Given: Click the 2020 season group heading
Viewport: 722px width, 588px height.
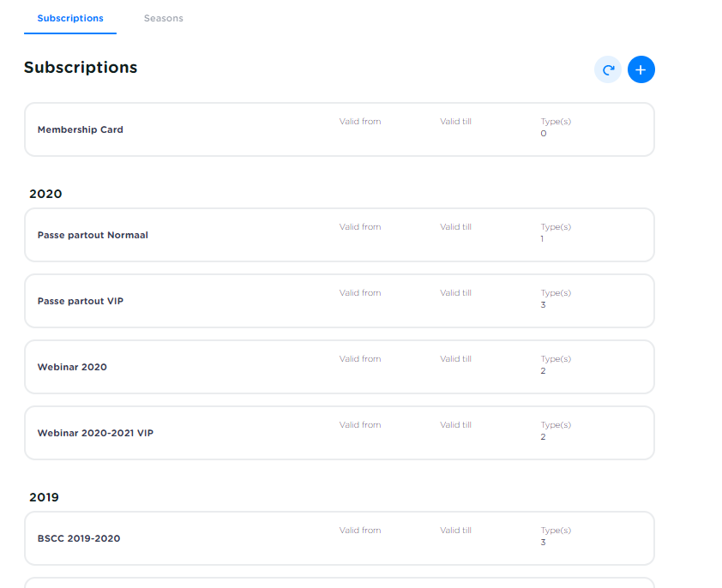Looking at the screenshot, I should pos(45,194).
